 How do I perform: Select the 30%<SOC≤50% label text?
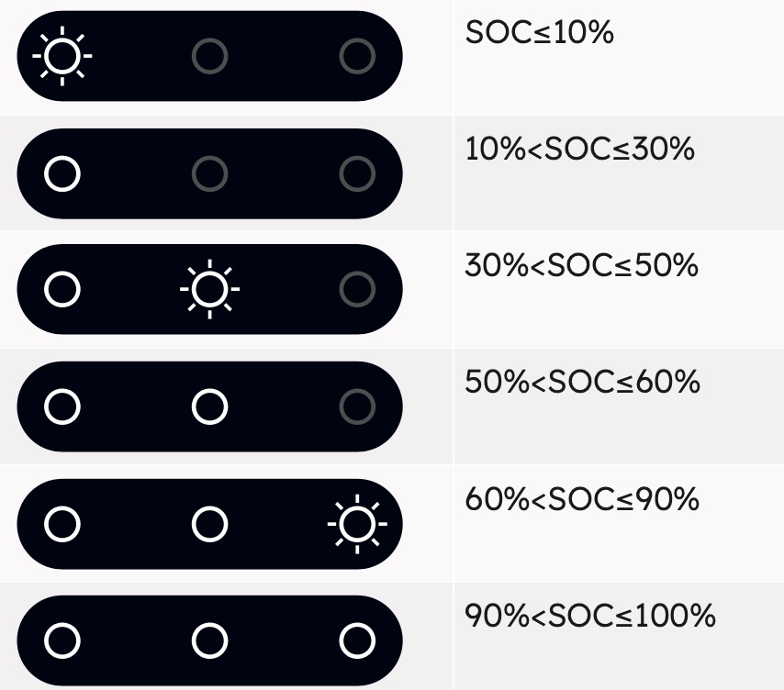582,266
